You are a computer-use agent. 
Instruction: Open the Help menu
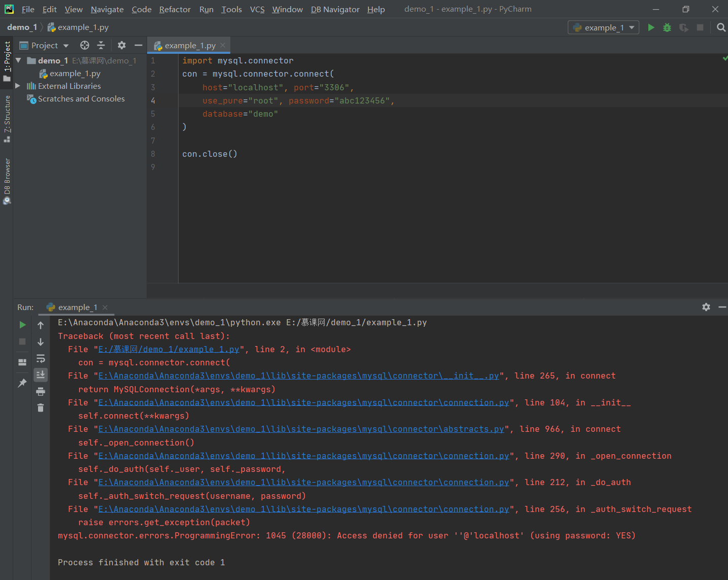pos(376,9)
